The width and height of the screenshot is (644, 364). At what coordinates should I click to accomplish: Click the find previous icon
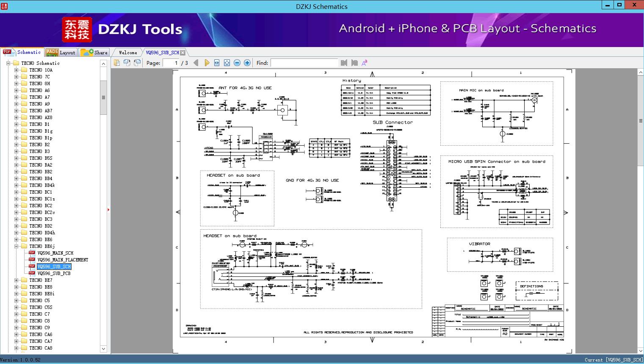coord(344,63)
